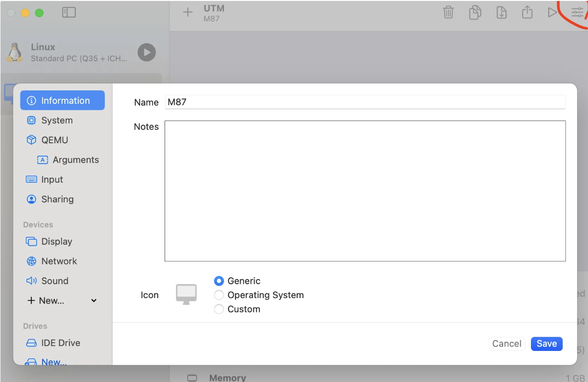This screenshot has height=382, width=588.
Task: Open the Arguments subsection under QEMU
Action: point(68,160)
